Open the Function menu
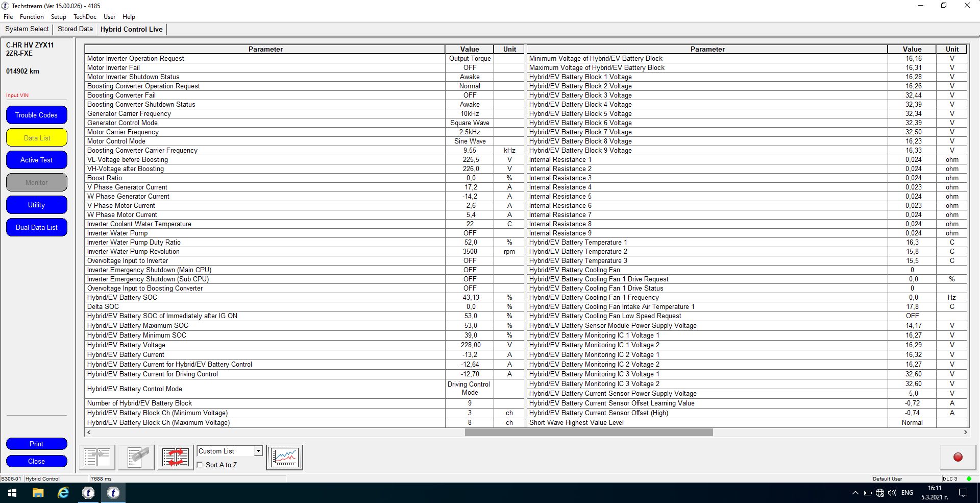This screenshot has width=980, height=503. click(32, 16)
